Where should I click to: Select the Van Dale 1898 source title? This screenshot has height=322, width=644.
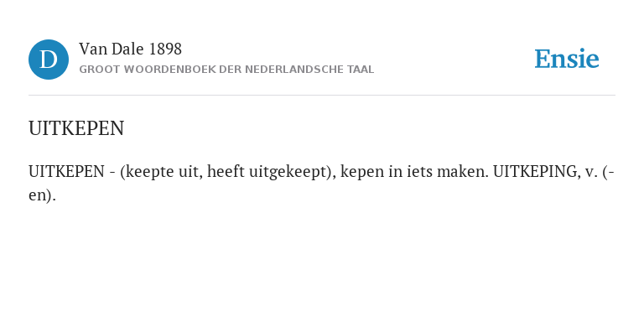tap(130, 49)
